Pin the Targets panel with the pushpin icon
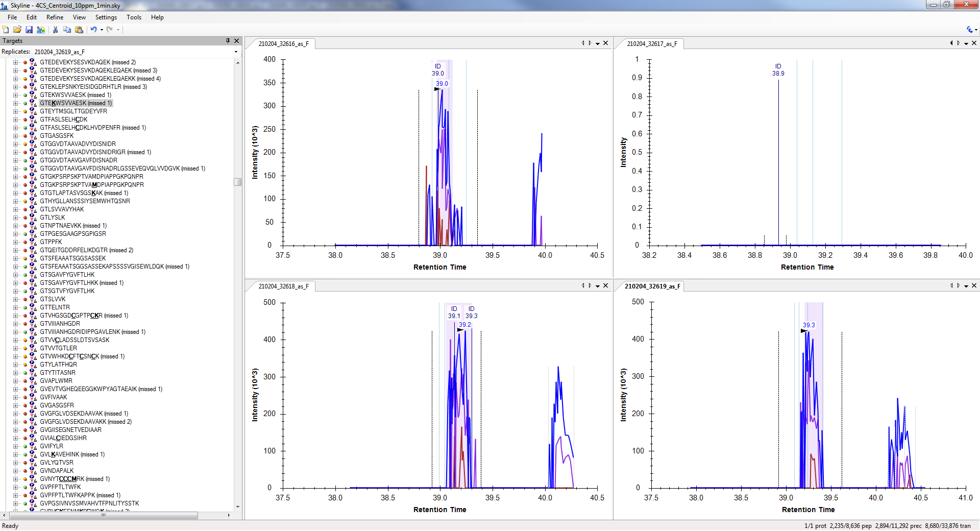Viewport: 980px width, 531px height. click(228, 41)
